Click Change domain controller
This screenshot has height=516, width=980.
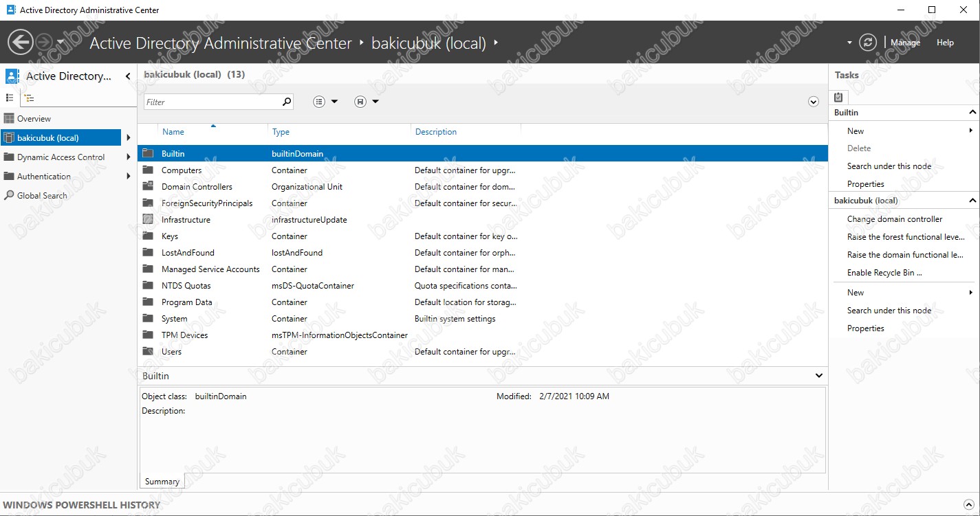pyautogui.click(x=895, y=219)
